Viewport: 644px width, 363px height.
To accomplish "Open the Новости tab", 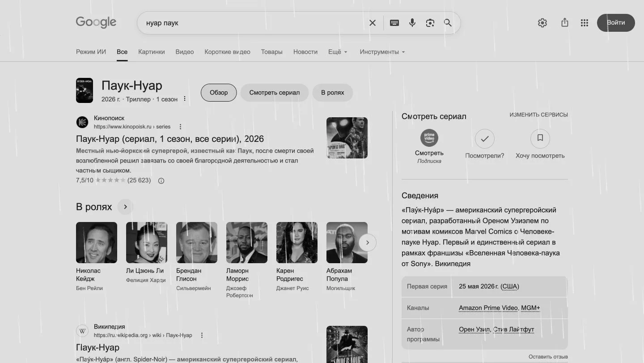I will (305, 52).
